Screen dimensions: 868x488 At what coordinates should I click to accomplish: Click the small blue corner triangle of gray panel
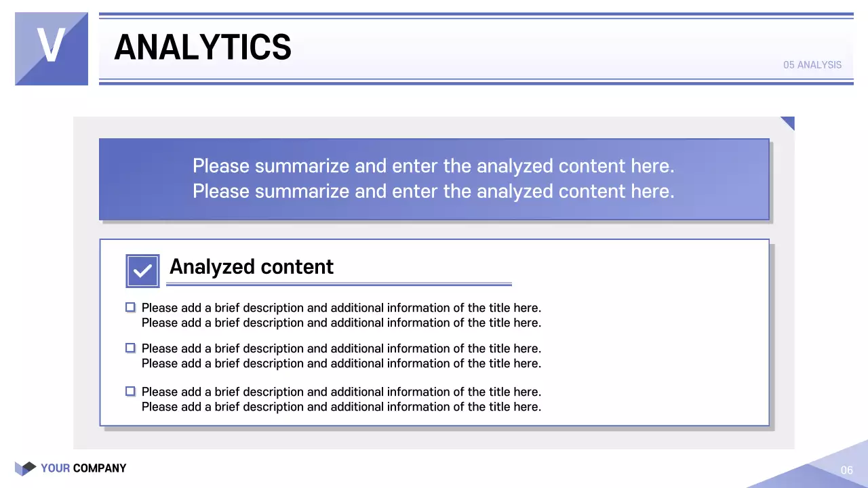coord(789,121)
